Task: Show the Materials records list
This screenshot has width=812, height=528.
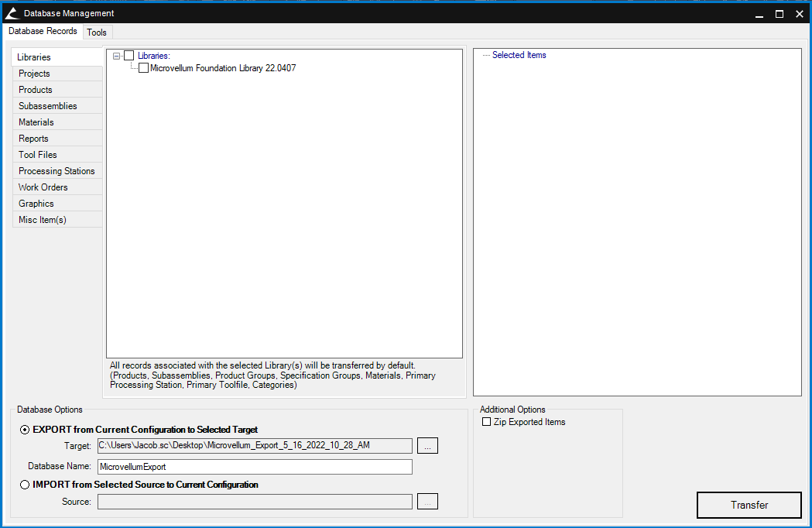Action: 36,122
